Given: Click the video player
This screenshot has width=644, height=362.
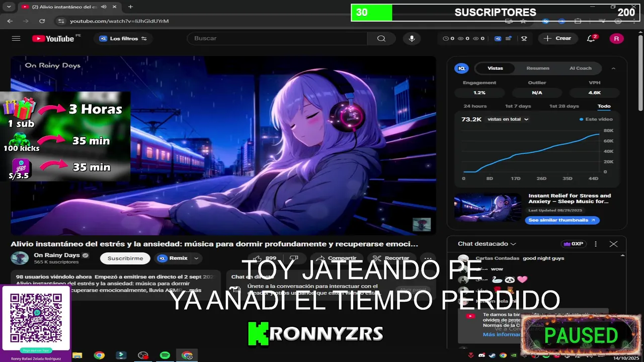Looking at the screenshot, I should tap(223, 145).
